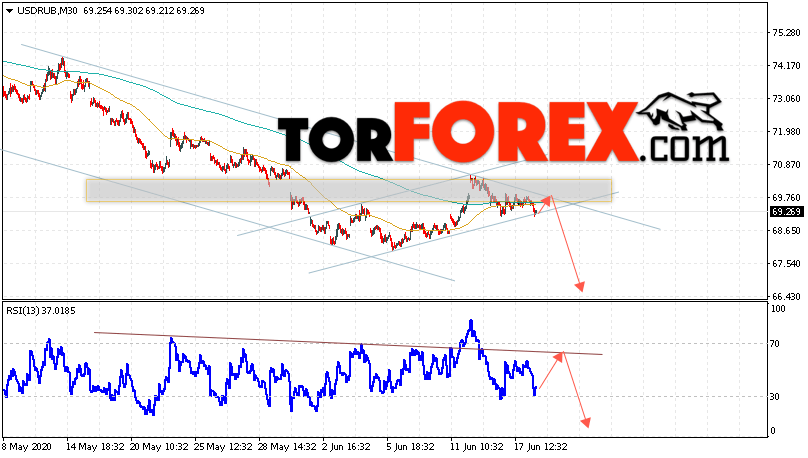The image size is (808, 458).
Task: Click the 74.170 price axis label
Action: pyautogui.click(x=786, y=66)
